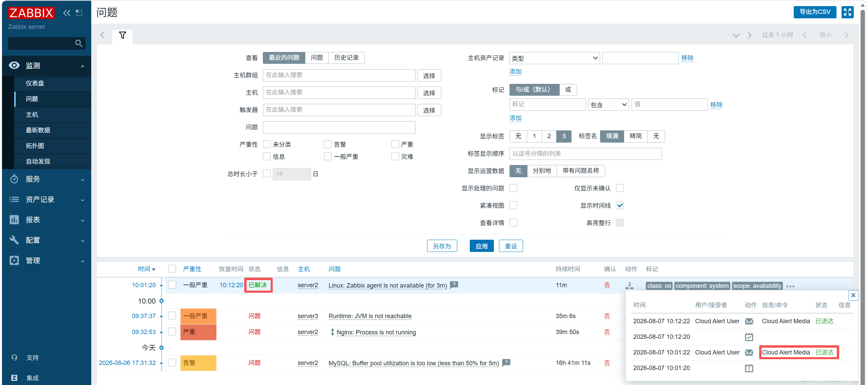Open the Zabbix logo home link

(31, 13)
